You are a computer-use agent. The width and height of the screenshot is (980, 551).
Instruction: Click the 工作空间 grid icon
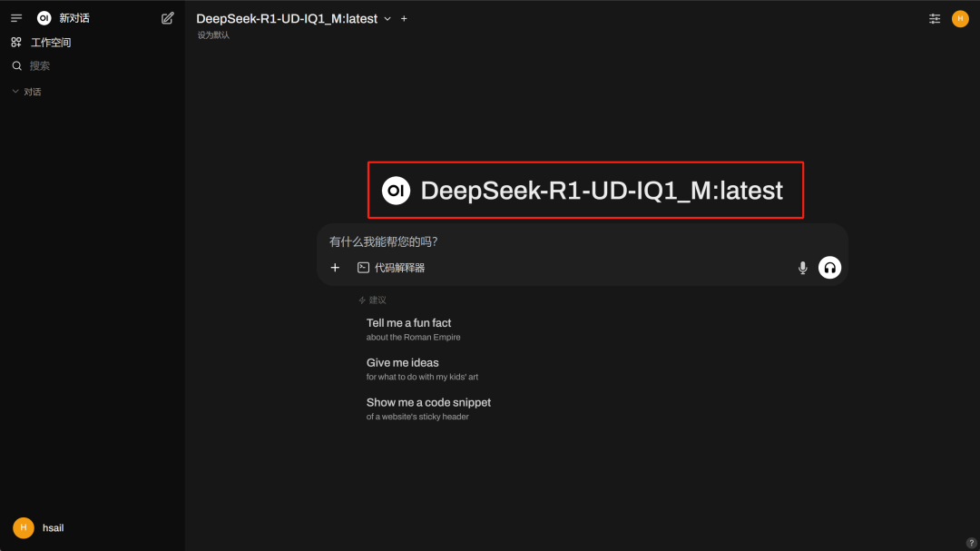(16, 43)
